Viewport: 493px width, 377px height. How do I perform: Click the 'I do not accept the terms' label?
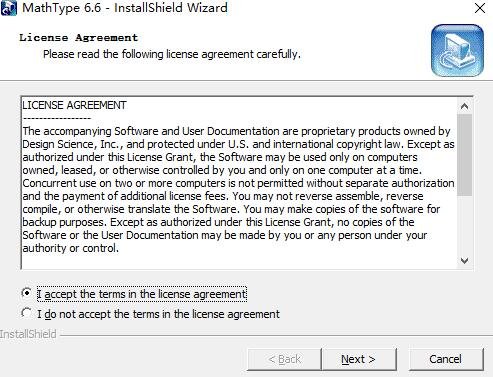coord(158,314)
